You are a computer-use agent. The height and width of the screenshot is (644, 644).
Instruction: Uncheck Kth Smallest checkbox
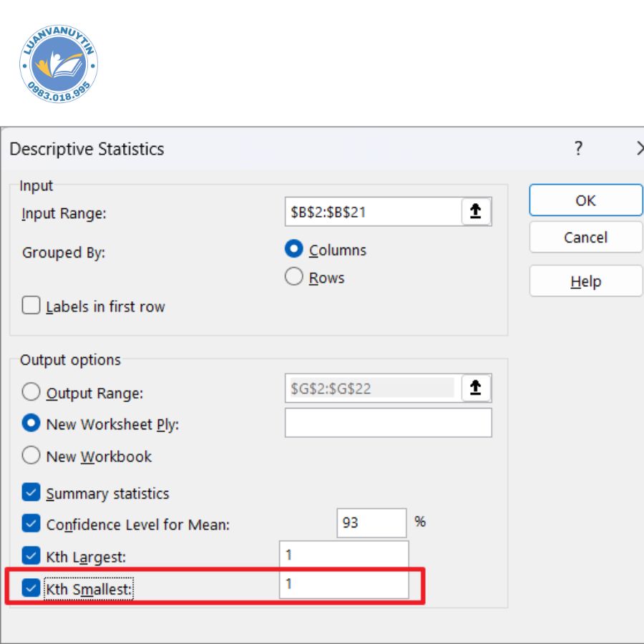[x=31, y=588]
